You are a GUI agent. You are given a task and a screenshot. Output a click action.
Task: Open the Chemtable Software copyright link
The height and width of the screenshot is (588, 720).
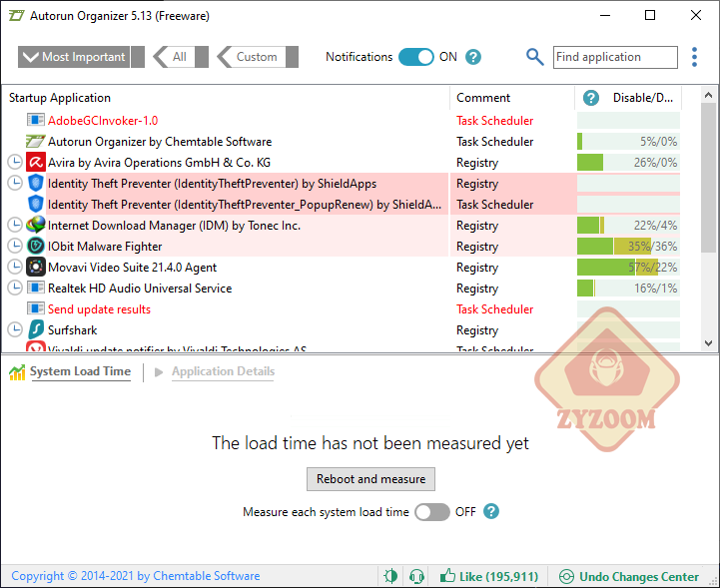pyautogui.click(x=136, y=576)
